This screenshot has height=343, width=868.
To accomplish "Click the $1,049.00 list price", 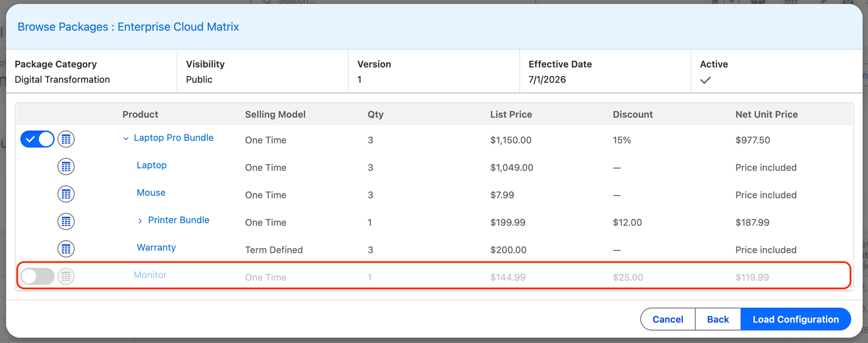I will tap(512, 167).
